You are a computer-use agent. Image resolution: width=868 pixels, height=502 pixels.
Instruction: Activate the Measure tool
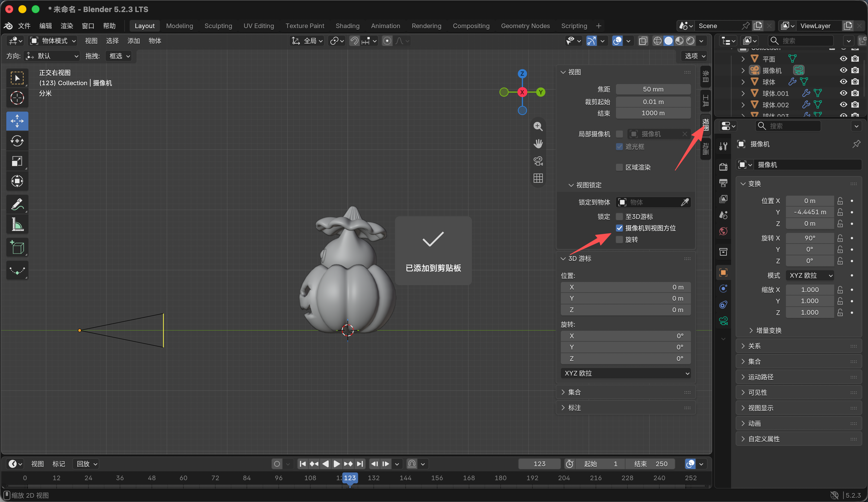[x=17, y=224]
